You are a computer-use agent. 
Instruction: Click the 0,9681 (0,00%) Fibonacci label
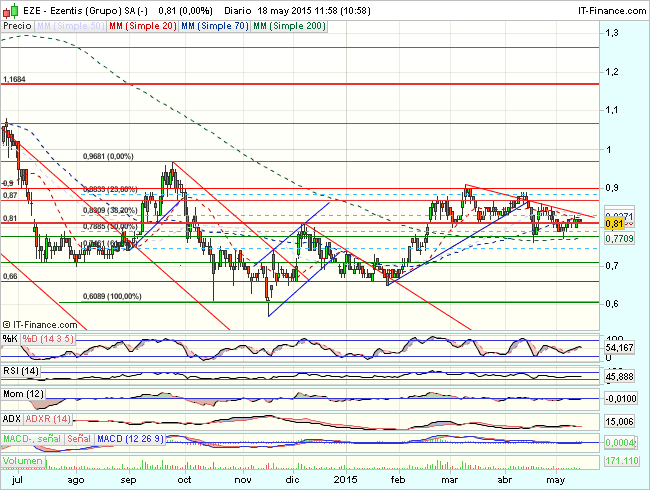(108, 156)
